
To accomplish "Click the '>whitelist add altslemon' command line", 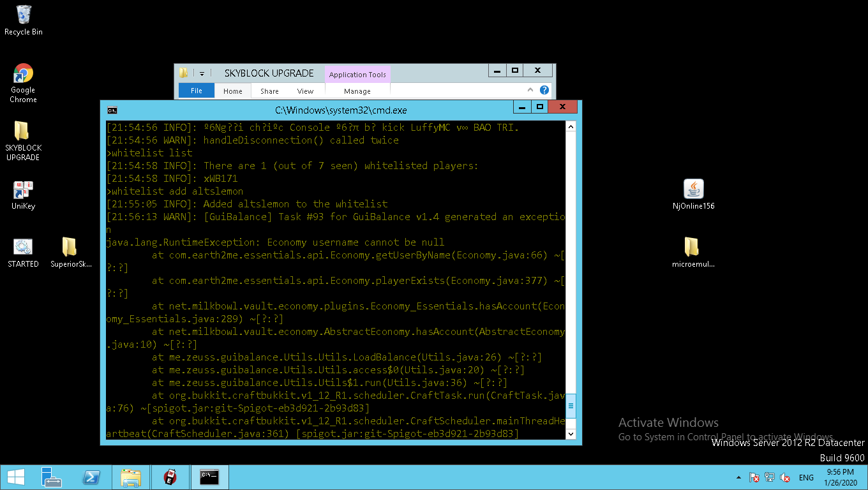I will click(x=175, y=191).
